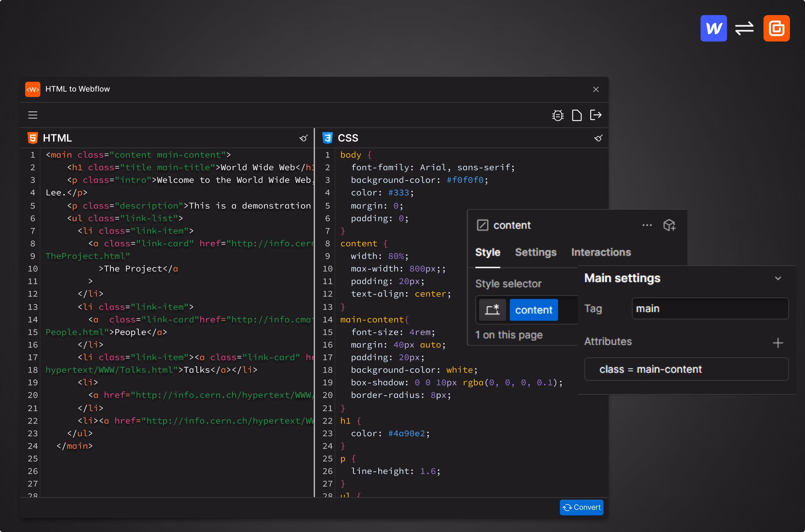805x532 pixels.
Task: Click CSS line 'background-color: white;'
Action: point(414,370)
